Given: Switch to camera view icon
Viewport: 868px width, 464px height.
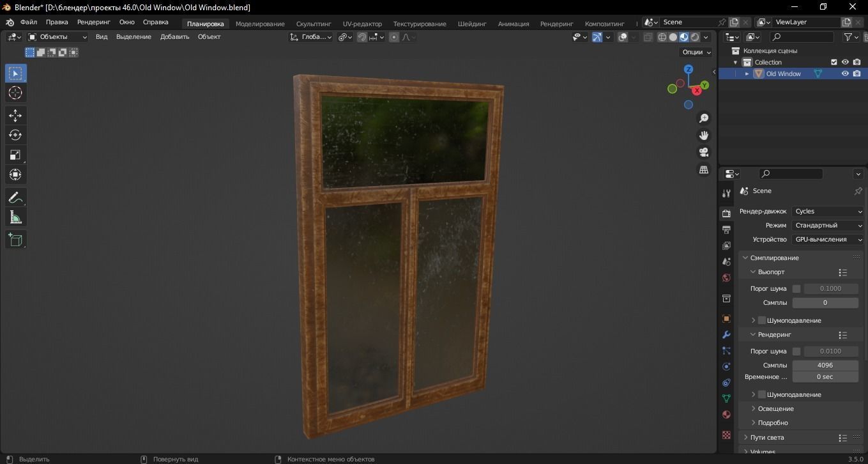Looking at the screenshot, I should pos(704,152).
